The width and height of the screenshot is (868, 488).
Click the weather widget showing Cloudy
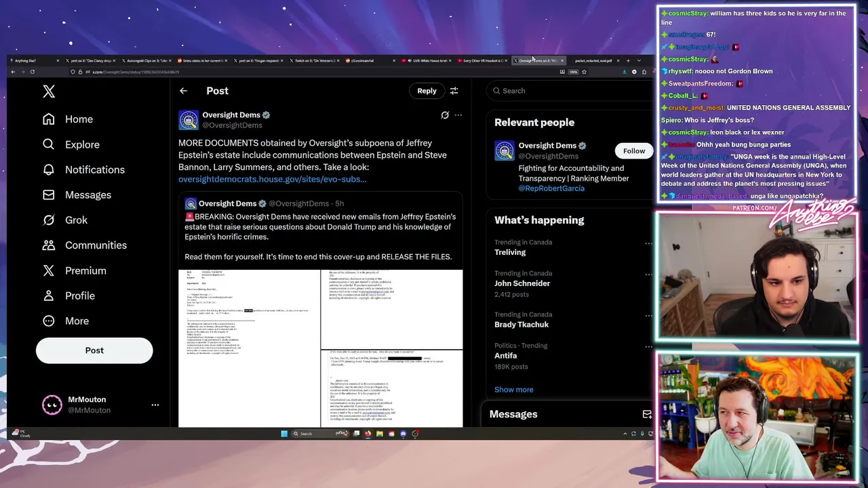20,434
